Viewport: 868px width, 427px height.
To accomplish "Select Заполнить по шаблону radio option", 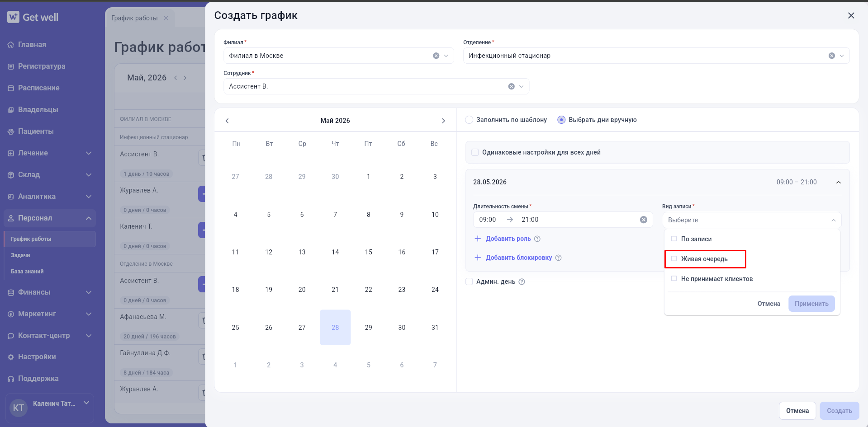I will pos(469,120).
